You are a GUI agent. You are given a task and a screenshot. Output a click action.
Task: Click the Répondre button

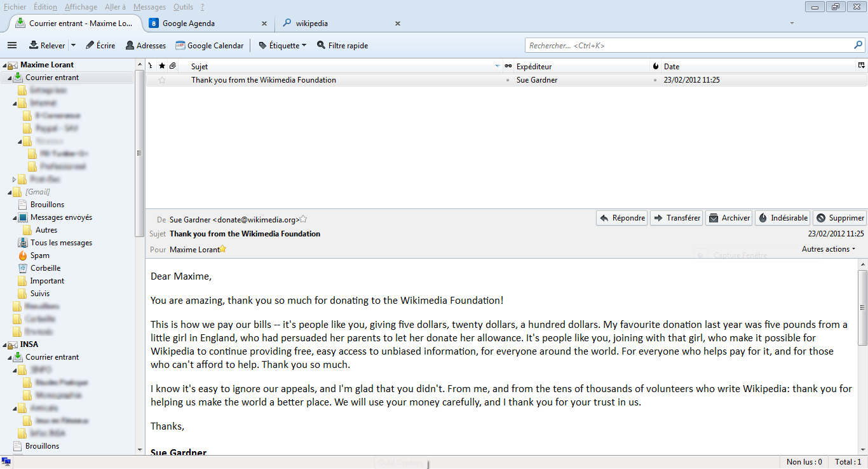[622, 218]
